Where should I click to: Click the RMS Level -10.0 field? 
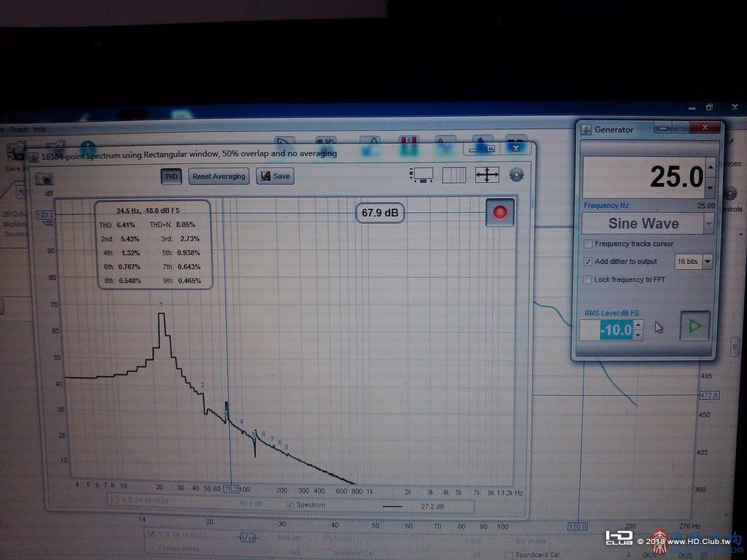click(x=607, y=330)
